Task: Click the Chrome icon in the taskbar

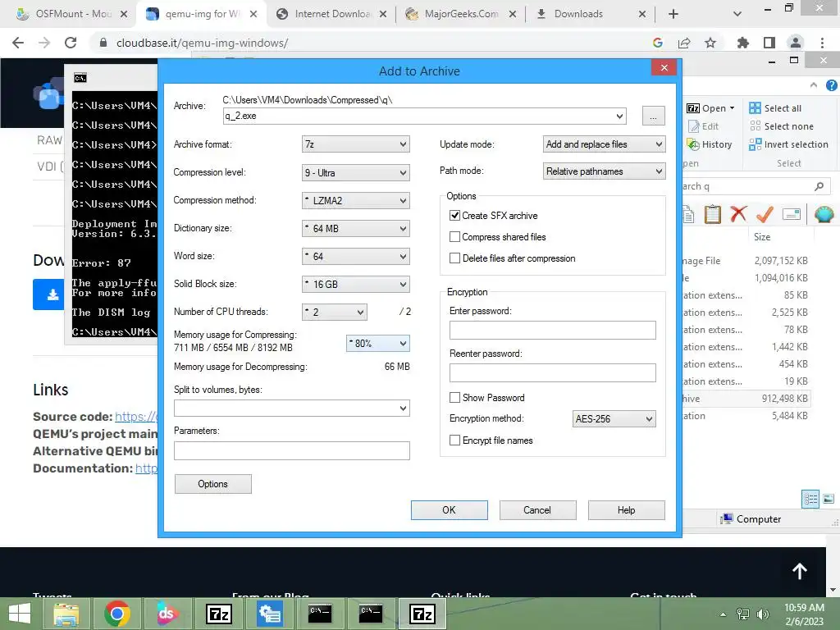Action: (116, 614)
